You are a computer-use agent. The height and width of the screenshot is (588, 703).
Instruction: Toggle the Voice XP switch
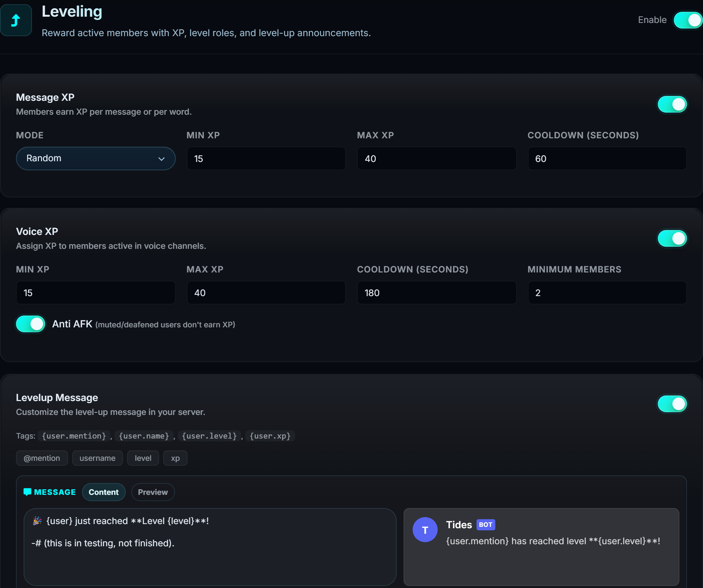pyautogui.click(x=672, y=238)
